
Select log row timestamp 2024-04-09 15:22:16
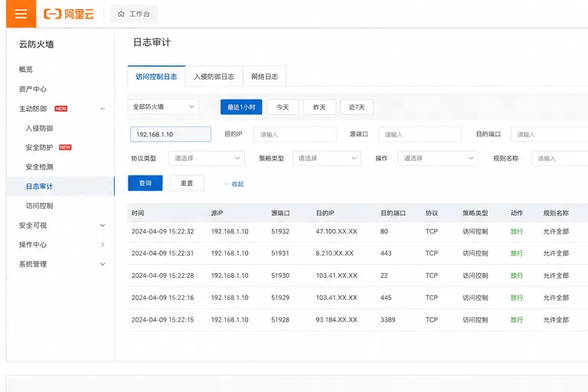click(x=163, y=298)
